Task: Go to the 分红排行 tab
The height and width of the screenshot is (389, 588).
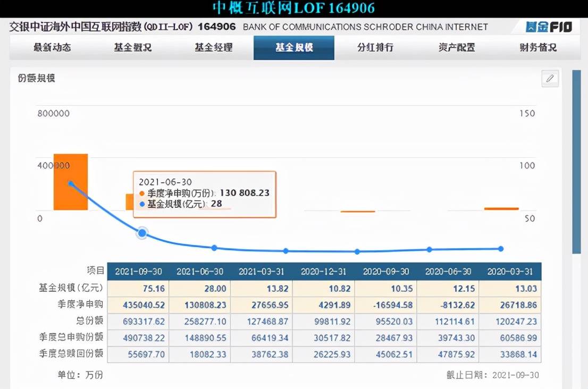Action: tap(375, 47)
